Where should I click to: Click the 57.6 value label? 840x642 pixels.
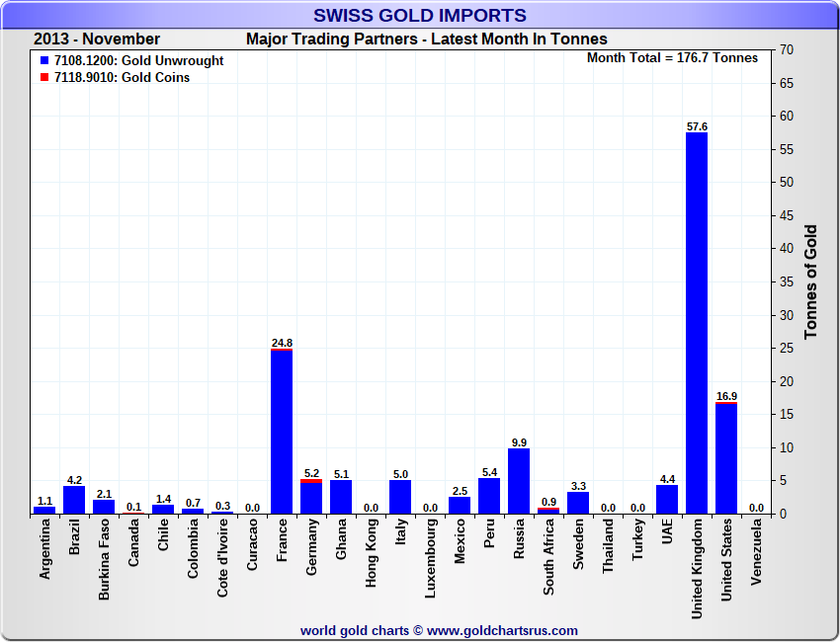point(697,126)
